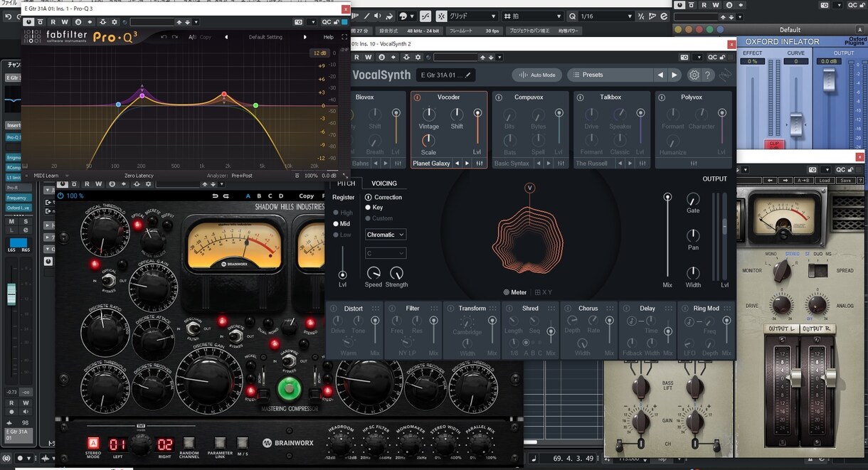Open Vocoder advanced settings sliders icon

[480, 163]
